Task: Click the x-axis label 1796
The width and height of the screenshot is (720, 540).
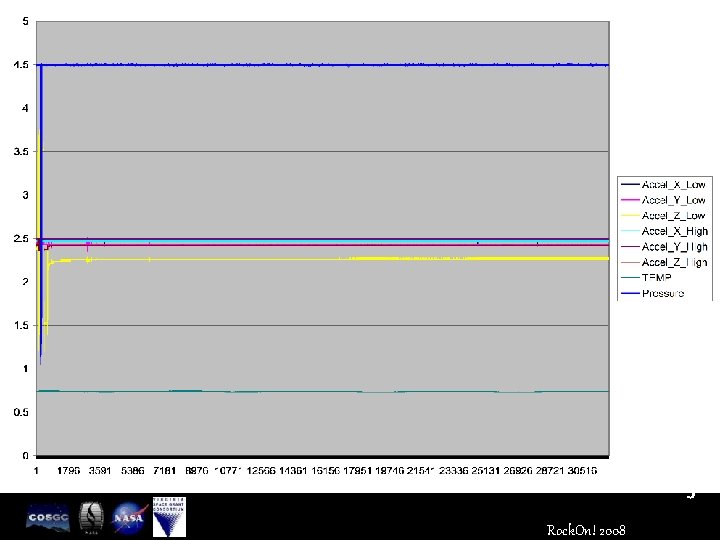Action: click(68, 471)
